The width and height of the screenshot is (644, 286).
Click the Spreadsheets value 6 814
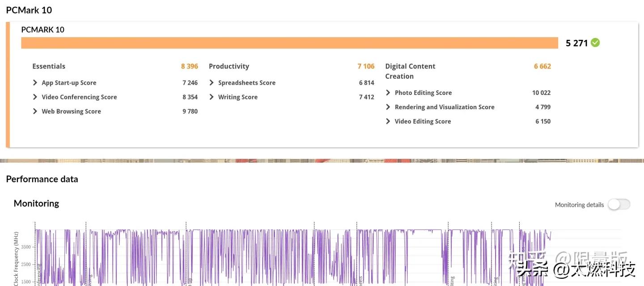(x=367, y=83)
